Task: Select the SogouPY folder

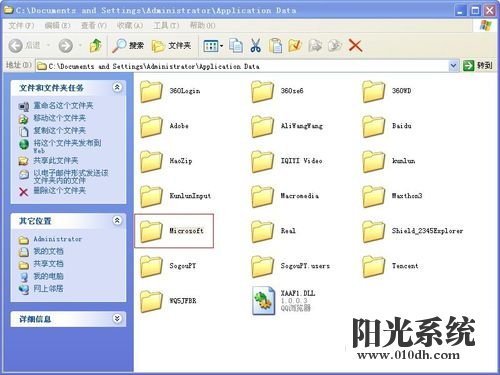Action: [168, 266]
